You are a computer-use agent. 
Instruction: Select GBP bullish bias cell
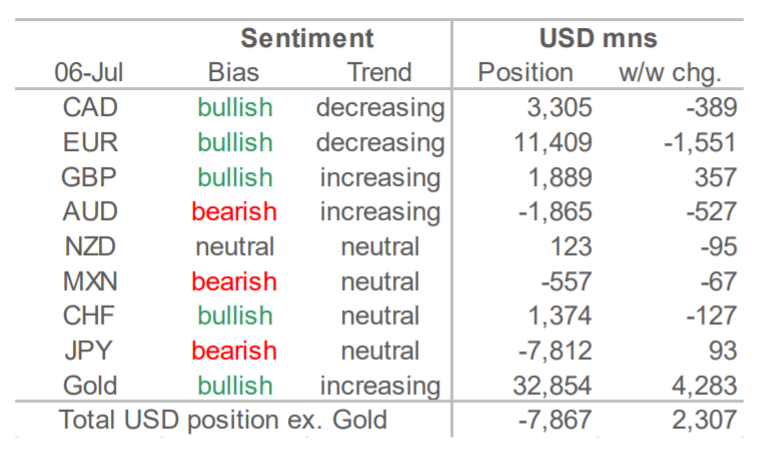(x=235, y=178)
